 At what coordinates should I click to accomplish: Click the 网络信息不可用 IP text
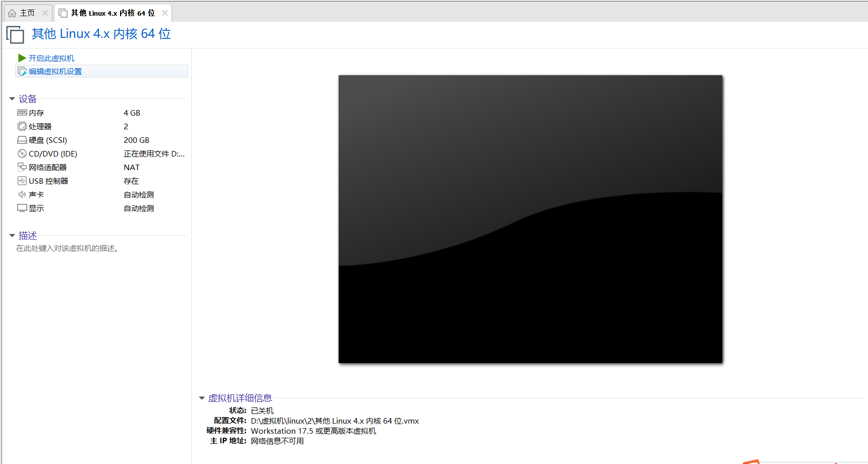pos(277,441)
